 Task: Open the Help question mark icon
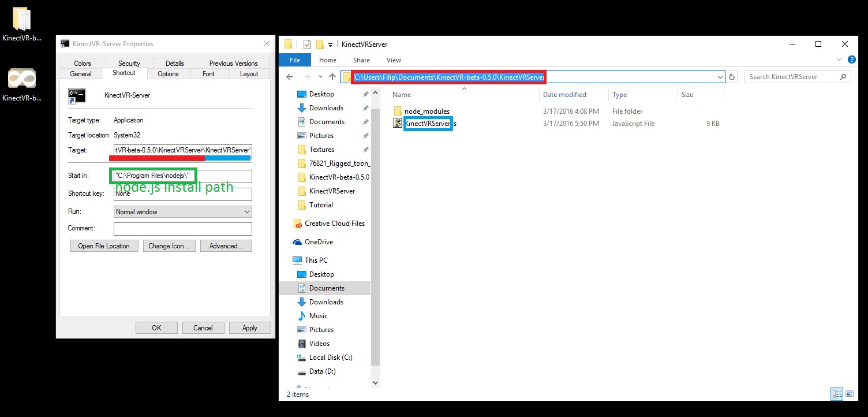(x=851, y=59)
